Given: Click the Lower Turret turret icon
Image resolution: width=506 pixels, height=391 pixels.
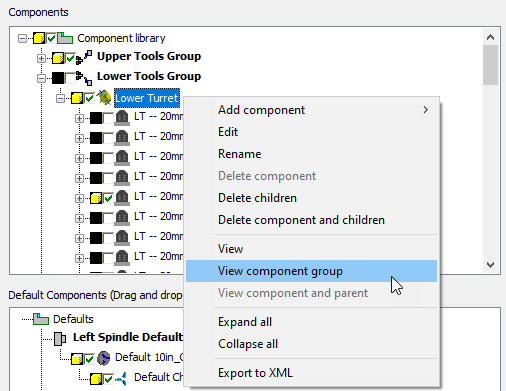Looking at the screenshot, I should click(x=104, y=98).
